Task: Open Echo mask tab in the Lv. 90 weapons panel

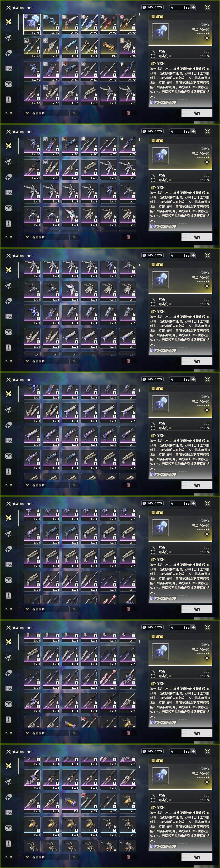Action: point(9,37)
